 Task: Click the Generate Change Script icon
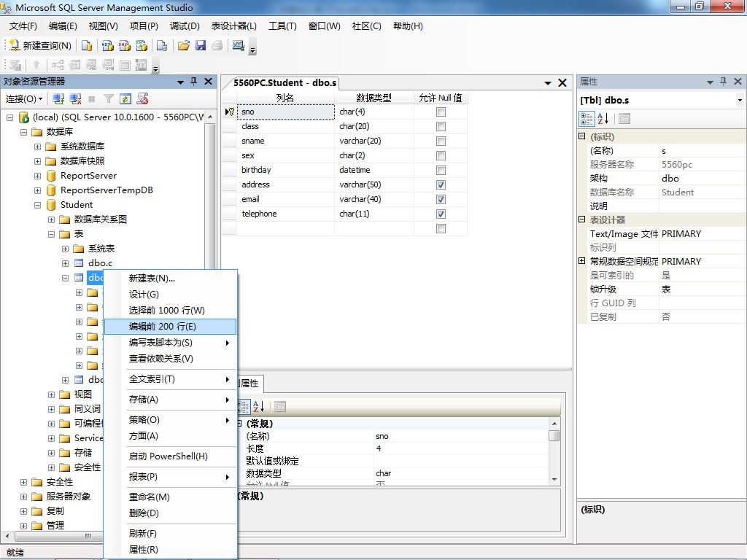15,65
